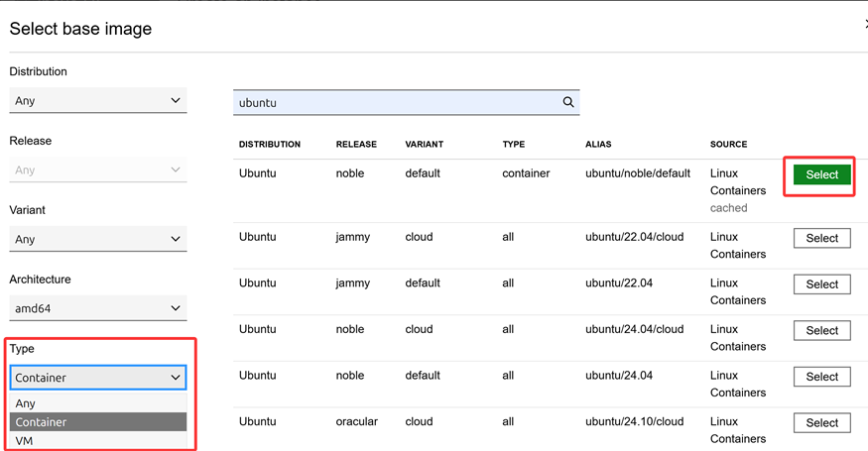868x451 pixels.
Task: Open the disabled Release dropdown
Action: (x=98, y=169)
